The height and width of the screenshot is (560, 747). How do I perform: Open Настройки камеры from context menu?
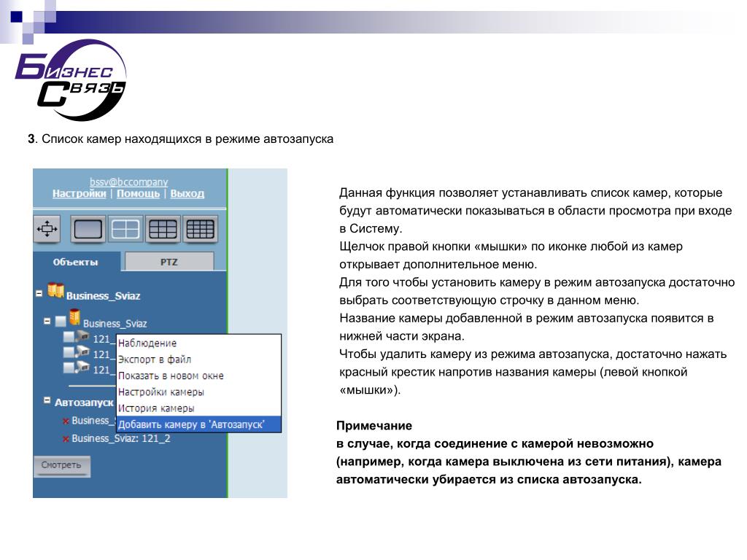click(x=198, y=392)
